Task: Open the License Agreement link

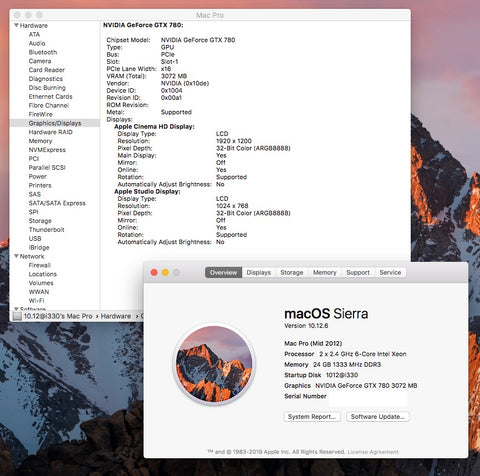Action: (373, 452)
